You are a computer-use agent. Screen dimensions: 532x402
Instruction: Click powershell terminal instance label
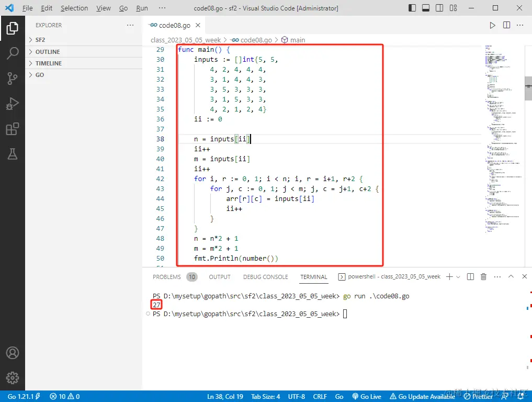pyautogui.click(x=389, y=277)
